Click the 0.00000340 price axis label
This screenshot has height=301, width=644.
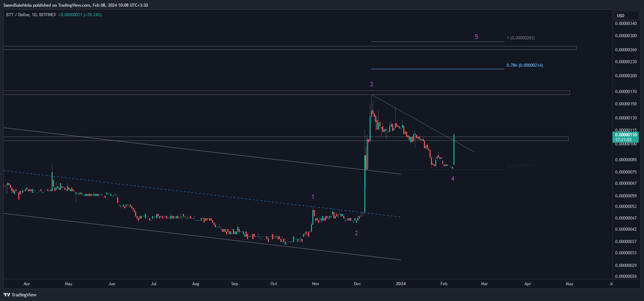point(626,24)
